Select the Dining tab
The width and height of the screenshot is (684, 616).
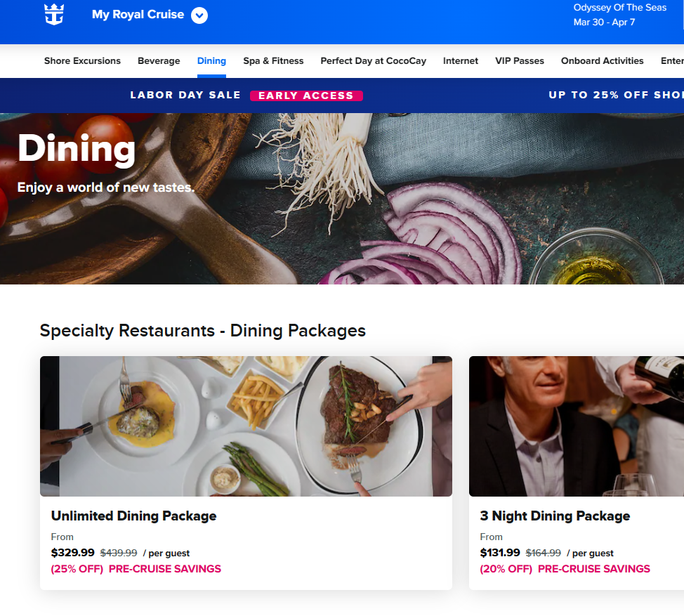coord(211,60)
